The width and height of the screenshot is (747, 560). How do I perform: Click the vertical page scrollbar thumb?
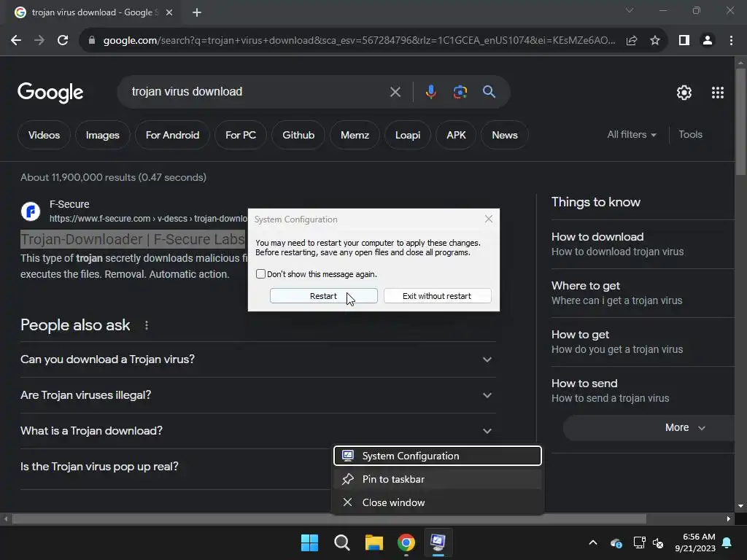[x=740, y=122]
